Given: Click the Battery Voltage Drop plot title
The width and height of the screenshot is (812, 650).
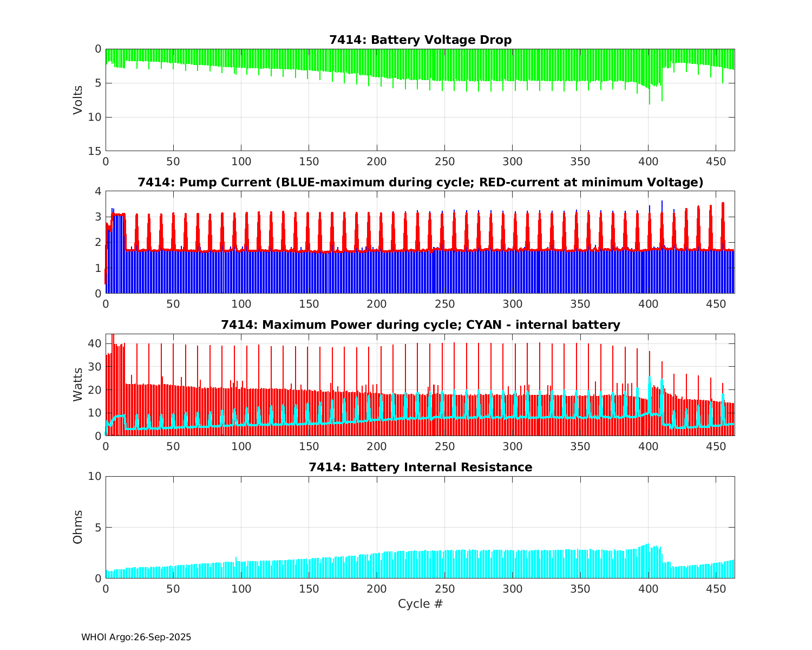Looking at the screenshot, I should click(420, 40).
